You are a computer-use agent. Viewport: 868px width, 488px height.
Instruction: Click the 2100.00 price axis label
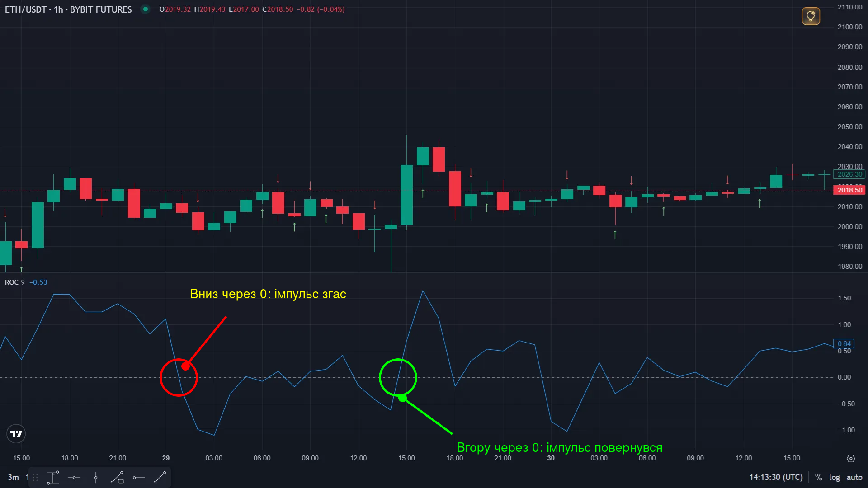pos(850,27)
